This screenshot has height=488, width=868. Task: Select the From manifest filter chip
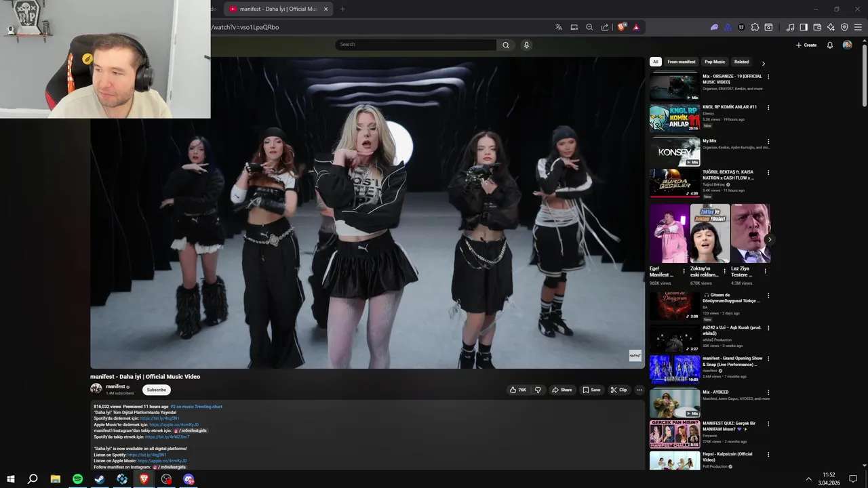682,62
